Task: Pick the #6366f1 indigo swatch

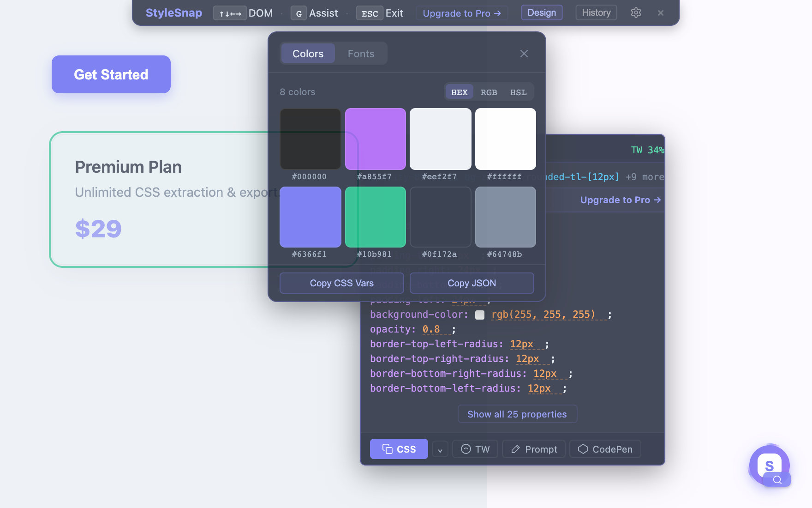Action: 310,217
